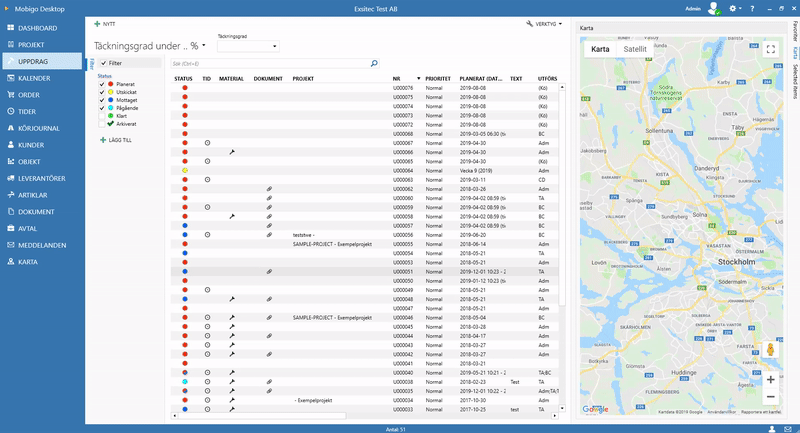
Task: Click the cyan status dot in row U000038
Action: coord(185,382)
